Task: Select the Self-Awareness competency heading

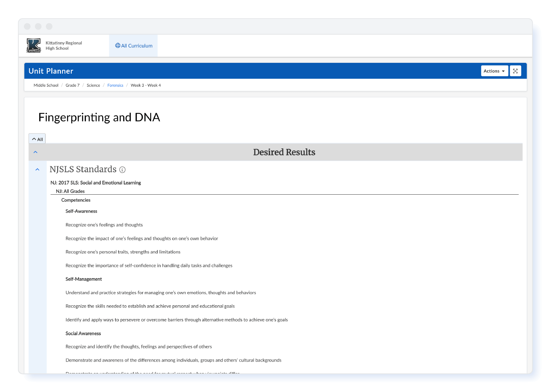Action: (x=81, y=211)
